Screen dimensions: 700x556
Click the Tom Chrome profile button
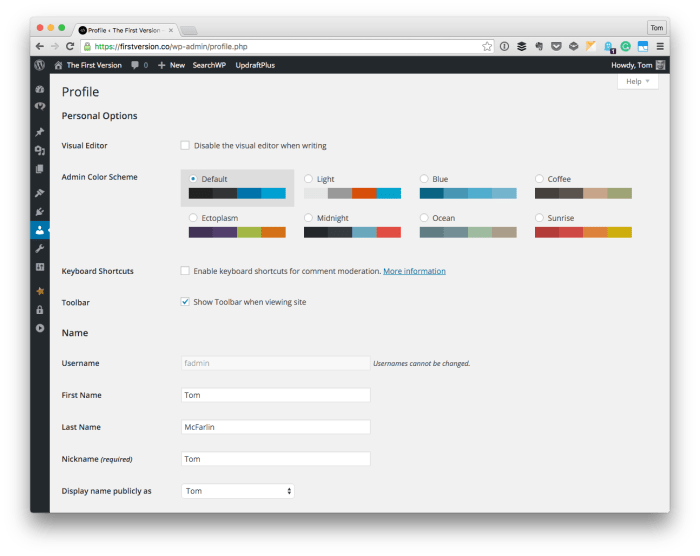point(656,28)
